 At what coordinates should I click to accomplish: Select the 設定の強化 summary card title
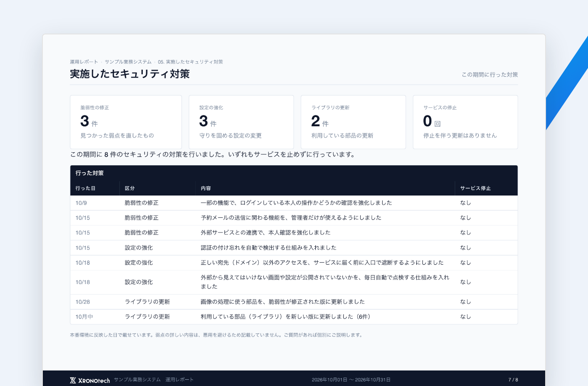pos(211,108)
